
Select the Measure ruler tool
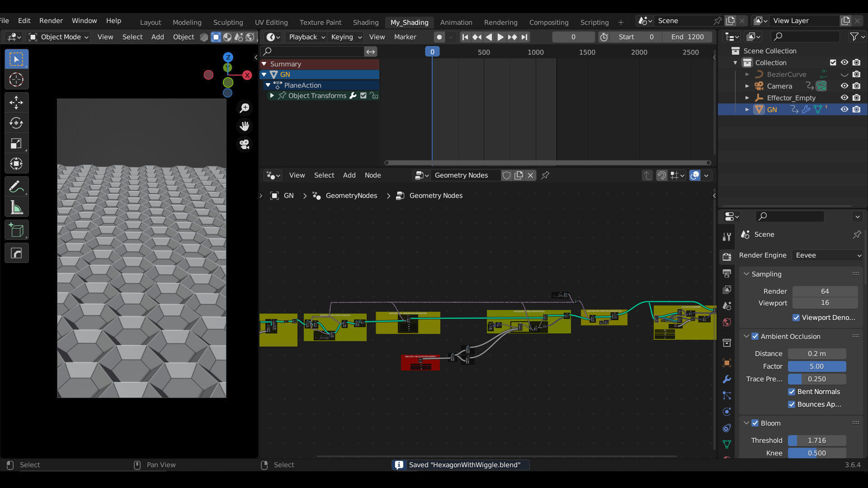tap(16, 208)
